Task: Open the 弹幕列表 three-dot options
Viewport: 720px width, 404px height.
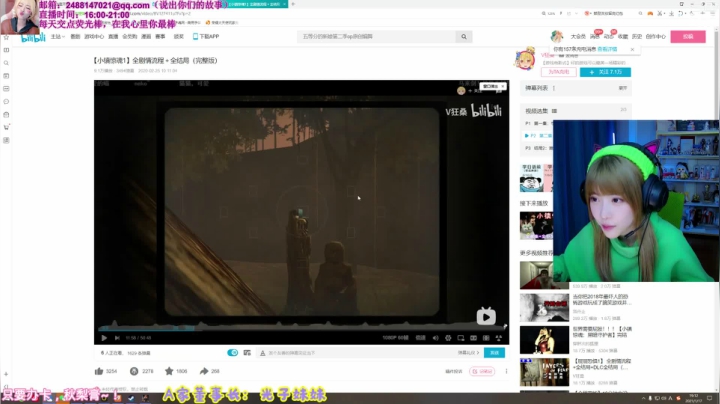Action: coord(554,88)
